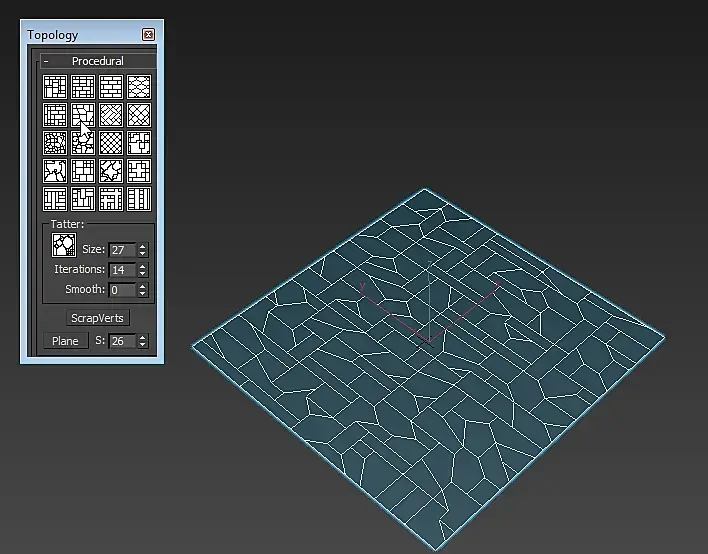Apply the large shattered fragments pattern, row four, first icon
708x554 pixels.
pos(55,171)
